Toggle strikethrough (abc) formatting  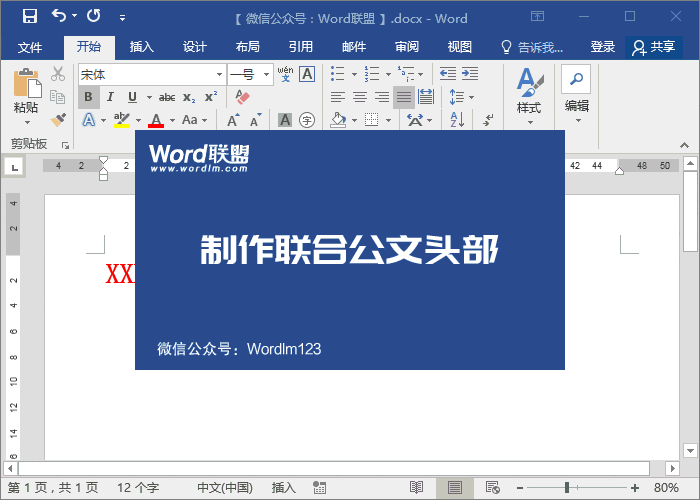[167, 97]
